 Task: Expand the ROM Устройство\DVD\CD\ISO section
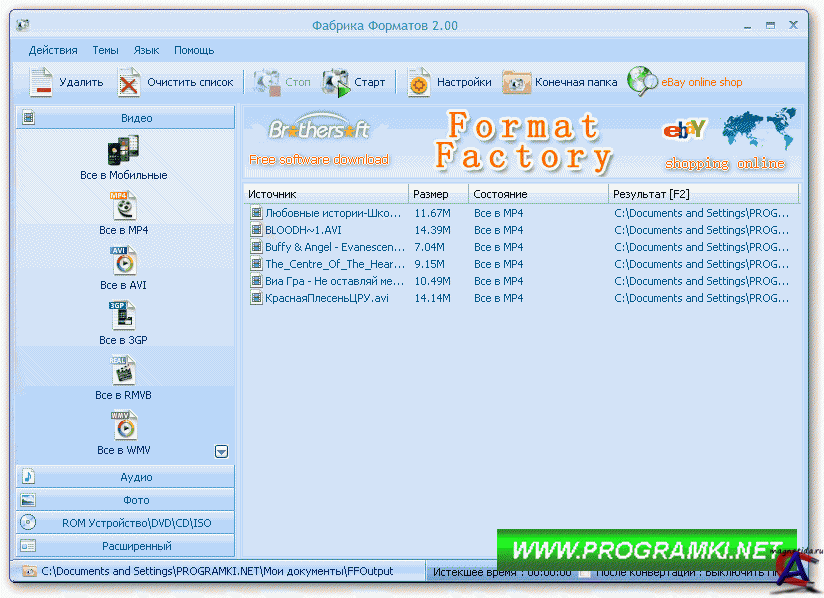[x=125, y=523]
